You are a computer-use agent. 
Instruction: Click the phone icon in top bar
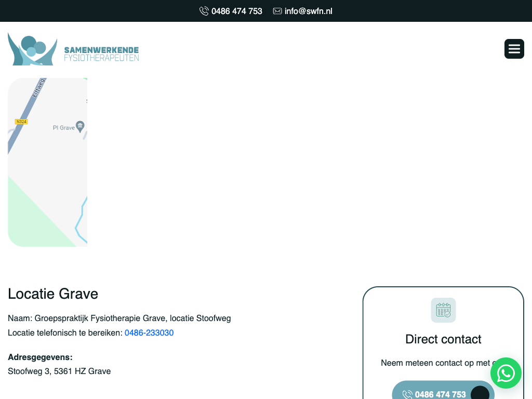[x=204, y=11]
